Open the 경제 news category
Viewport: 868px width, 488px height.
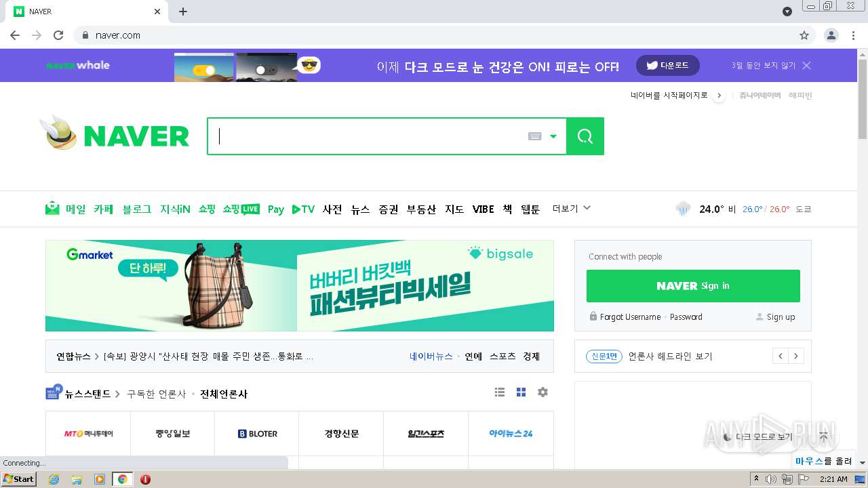pyautogui.click(x=531, y=356)
